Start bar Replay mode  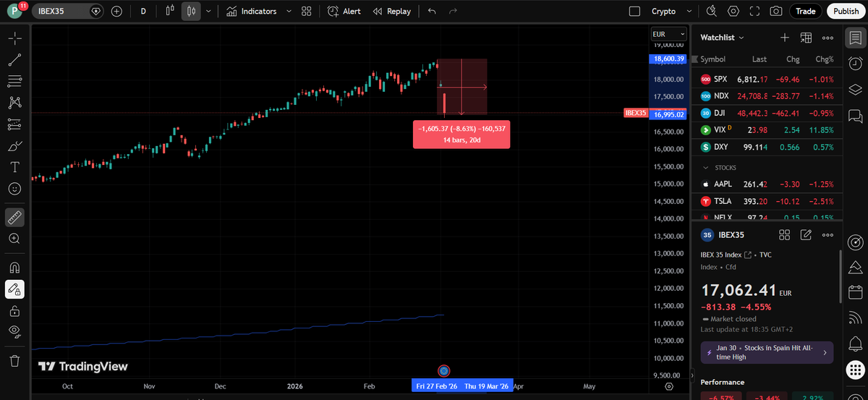[391, 11]
